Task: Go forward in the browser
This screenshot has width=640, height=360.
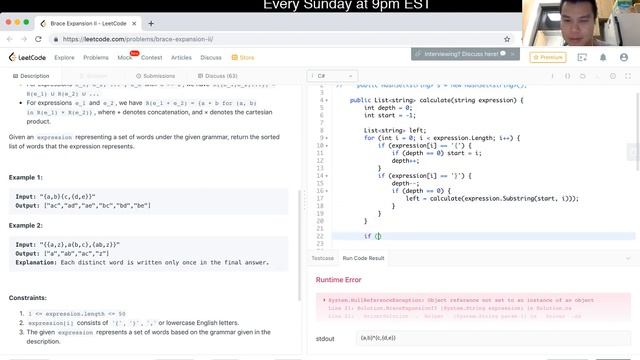Action: pos(24,39)
